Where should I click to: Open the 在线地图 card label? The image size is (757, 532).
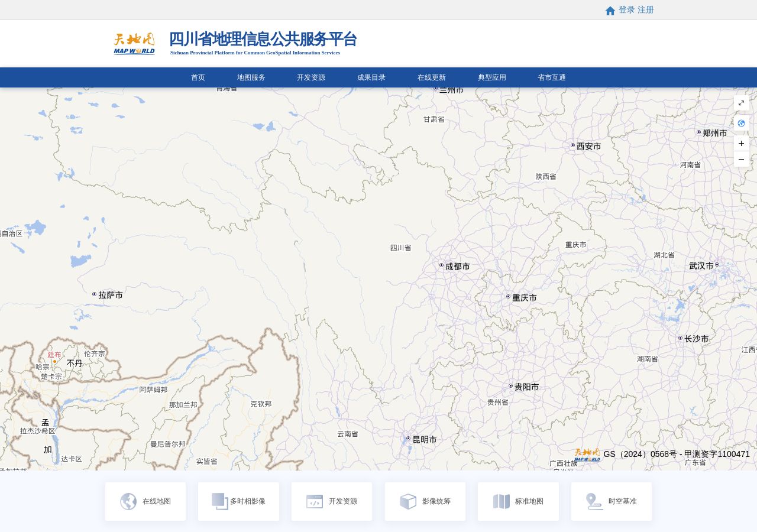pos(157,501)
